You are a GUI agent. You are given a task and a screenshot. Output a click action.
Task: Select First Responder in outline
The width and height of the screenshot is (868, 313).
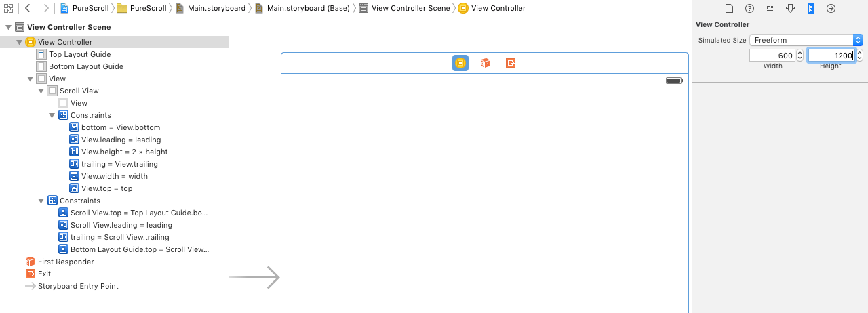pyautogui.click(x=114, y=262)
